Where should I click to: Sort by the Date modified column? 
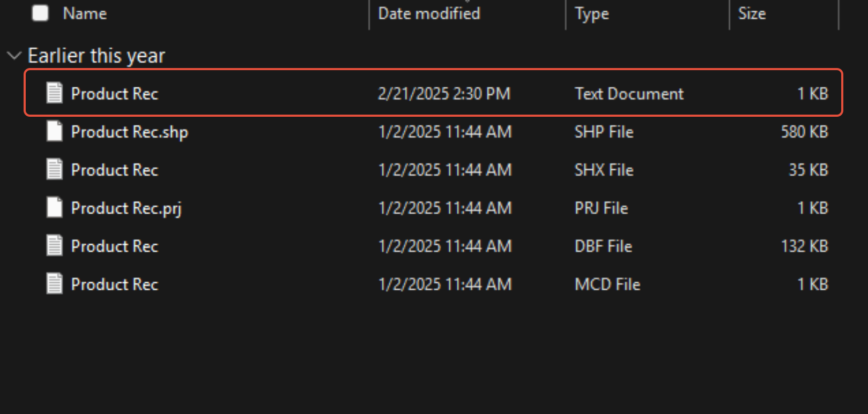[429, 13]
